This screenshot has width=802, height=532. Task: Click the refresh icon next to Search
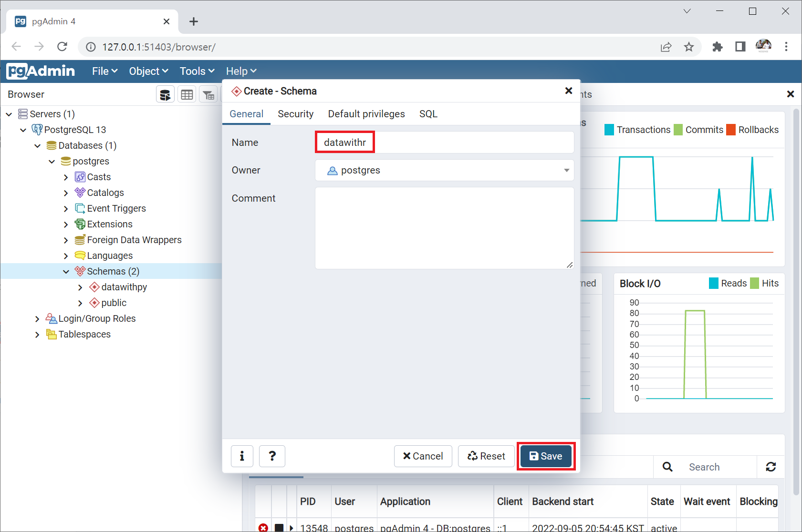pos(771,467)
